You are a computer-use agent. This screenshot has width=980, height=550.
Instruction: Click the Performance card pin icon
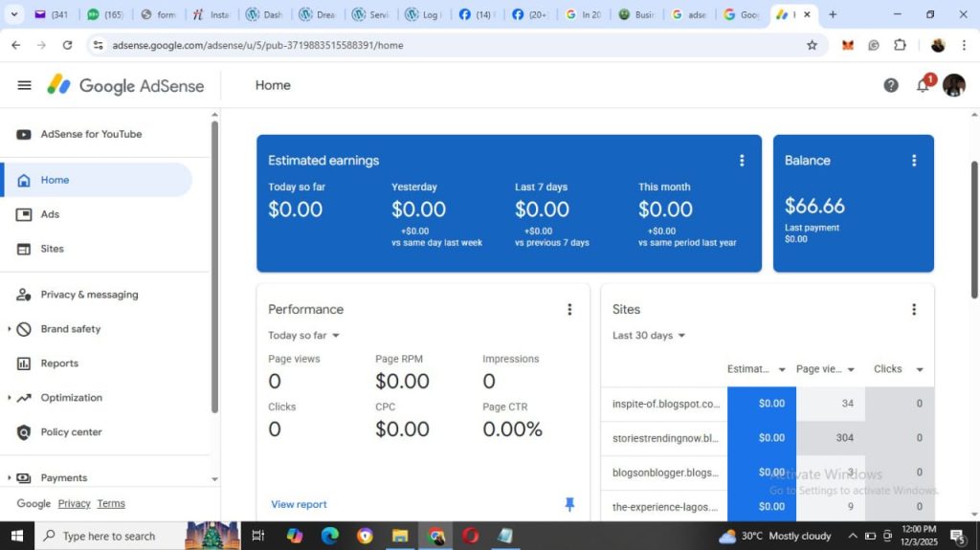pyautogui.click(x=569, y=504)
